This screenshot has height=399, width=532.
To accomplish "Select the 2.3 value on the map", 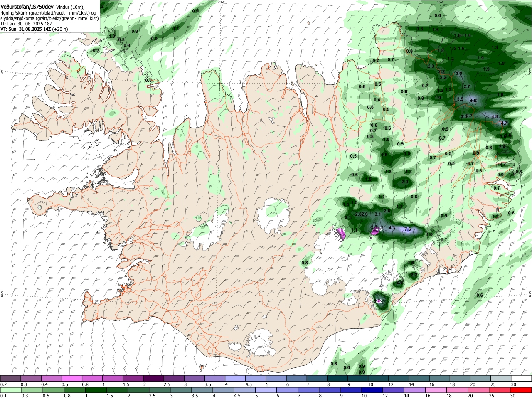I will tap(431, 66).
